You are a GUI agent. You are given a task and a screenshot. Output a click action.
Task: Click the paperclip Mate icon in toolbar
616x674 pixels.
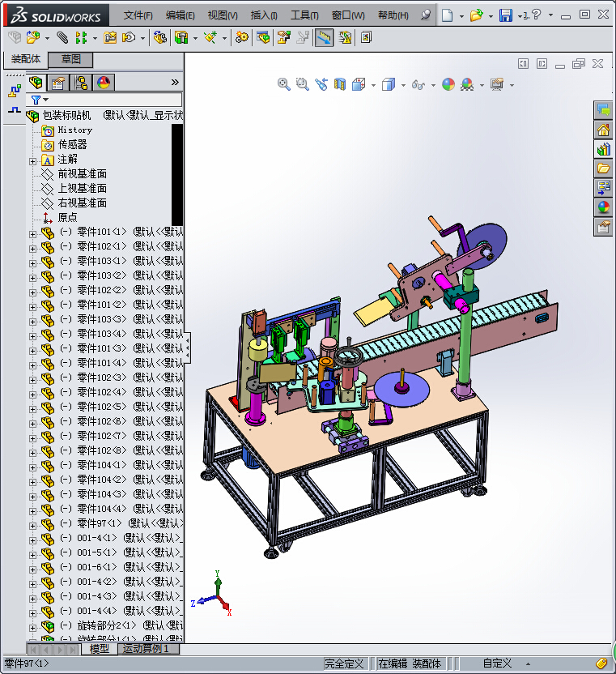[x=62, y=38]
